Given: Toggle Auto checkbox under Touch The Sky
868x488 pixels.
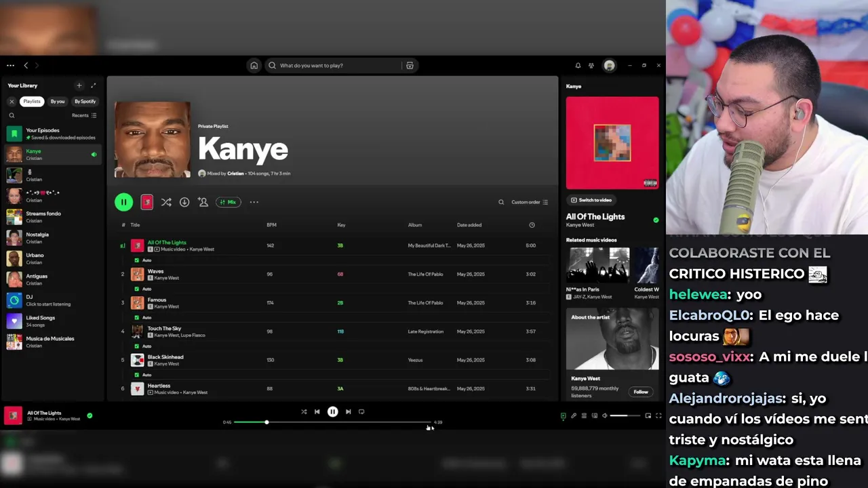Looking at the screenshot, I should click(137, 346).
